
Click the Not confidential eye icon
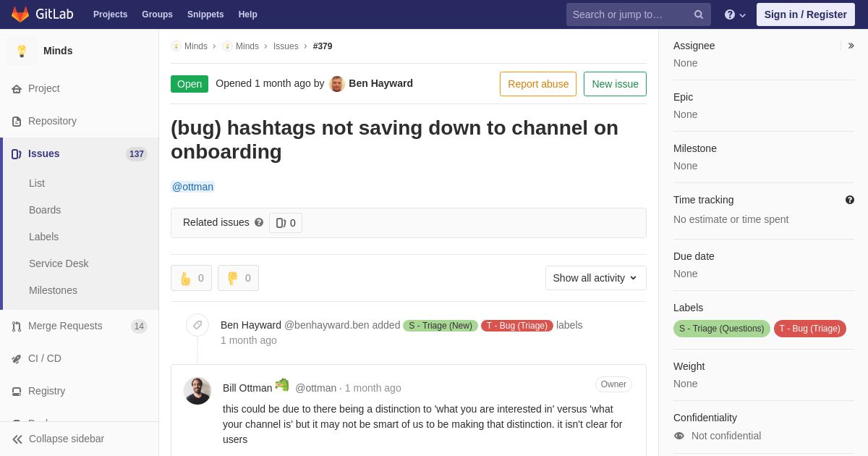679,436
